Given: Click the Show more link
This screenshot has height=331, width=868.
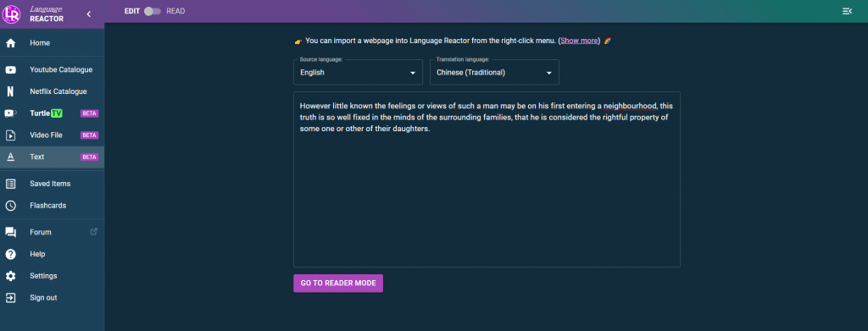Looking at the screenshot, I should coord(579,41).
